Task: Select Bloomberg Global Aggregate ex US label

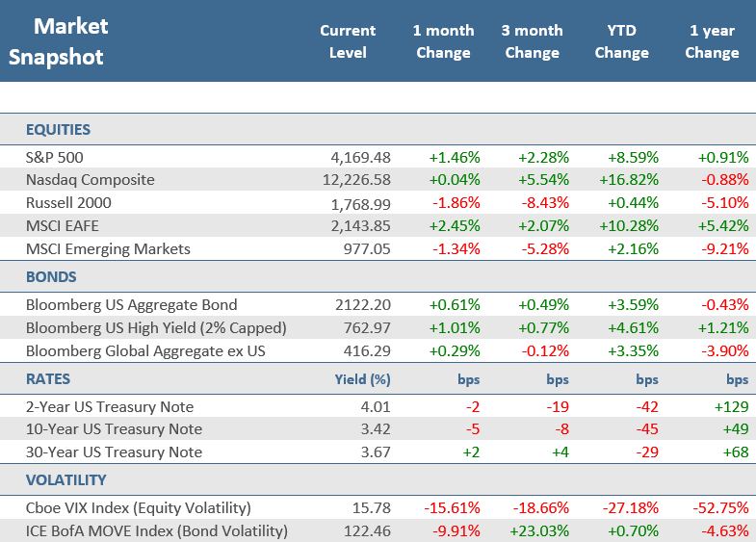Action: 145,351
